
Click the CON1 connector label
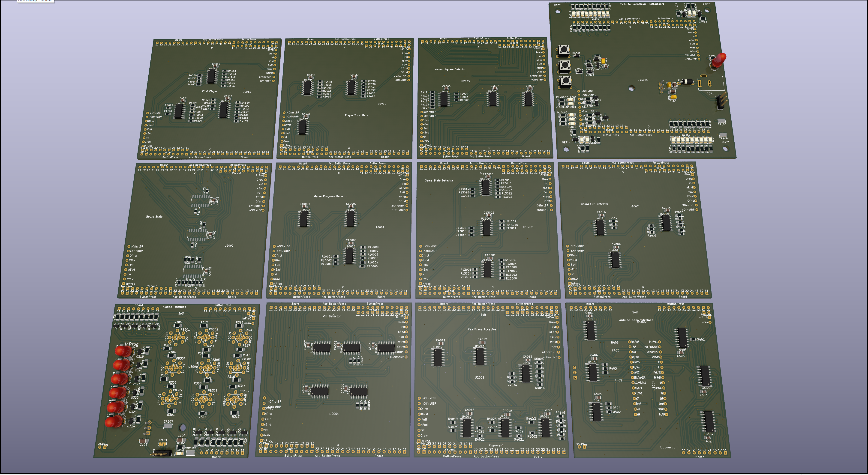coord(710,94)
